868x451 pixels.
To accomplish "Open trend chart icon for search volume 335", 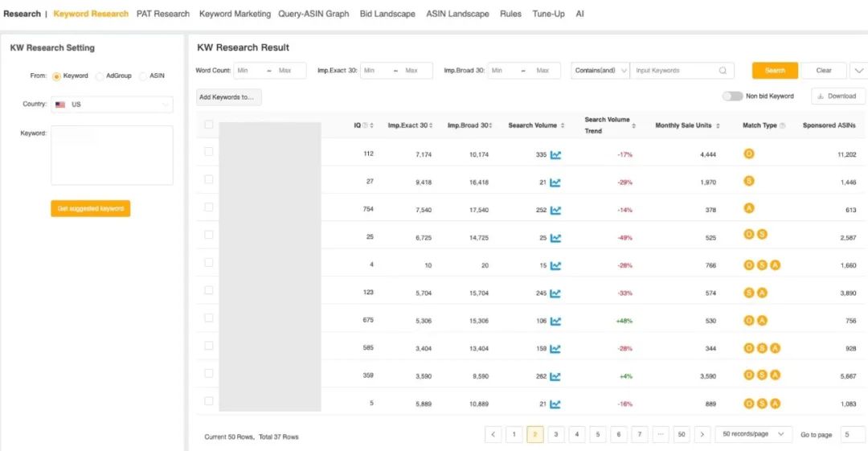I will [x=555, y=154].
